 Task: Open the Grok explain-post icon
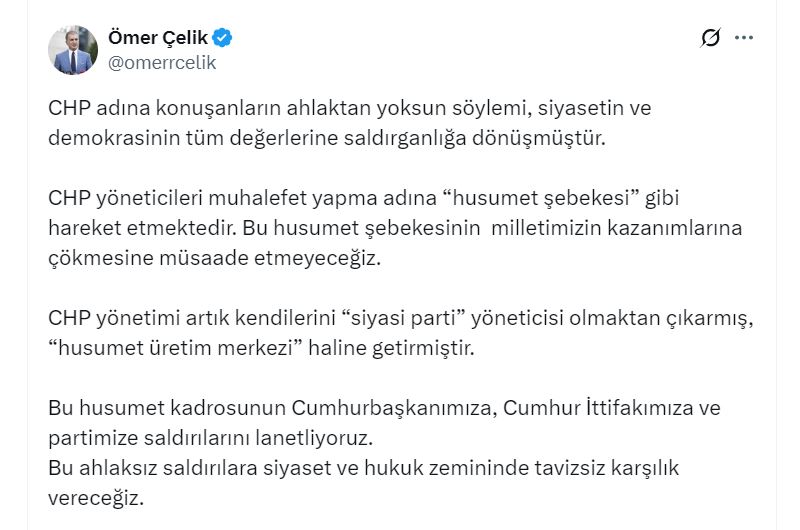711,38
